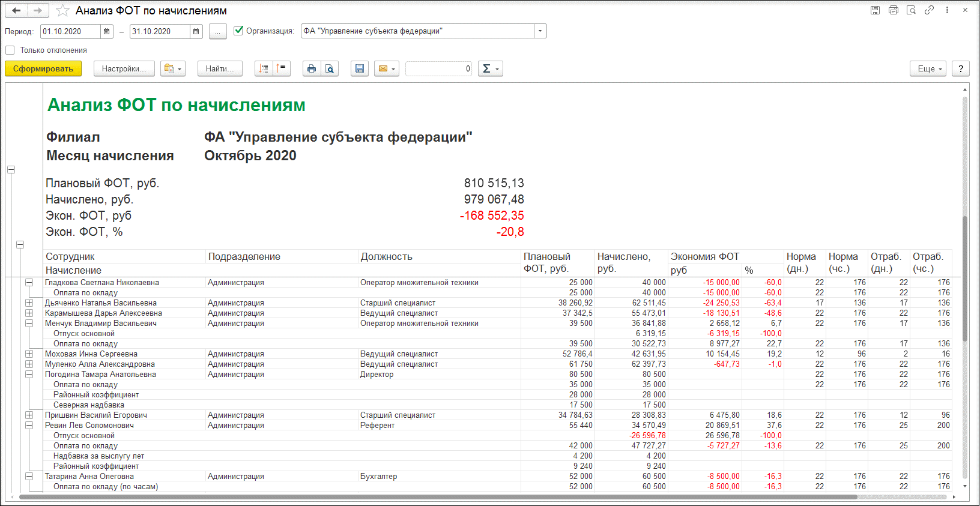Select cell Плановый ФОТ value 810 515,13
Screen dimensions: 980x506
click(x=494, y=183)
